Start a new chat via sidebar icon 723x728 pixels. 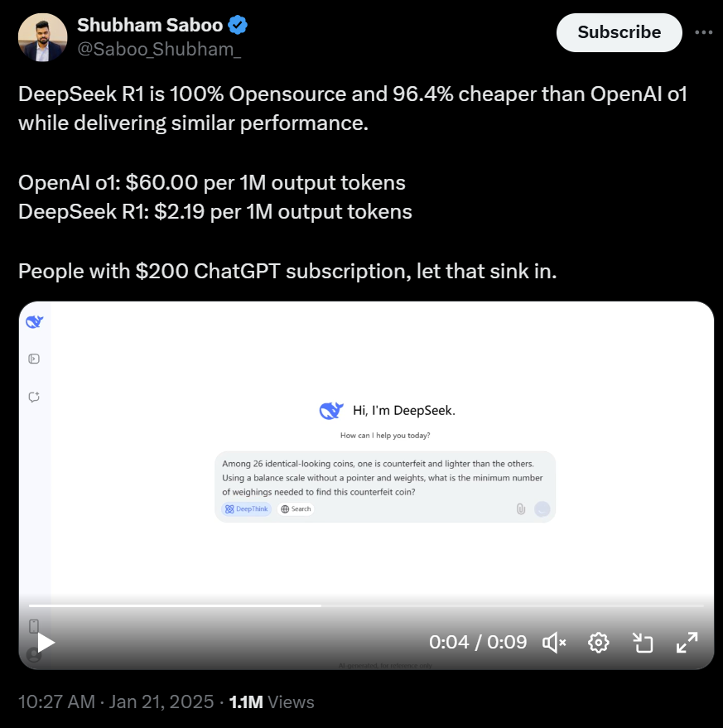(x=34, y=397)
